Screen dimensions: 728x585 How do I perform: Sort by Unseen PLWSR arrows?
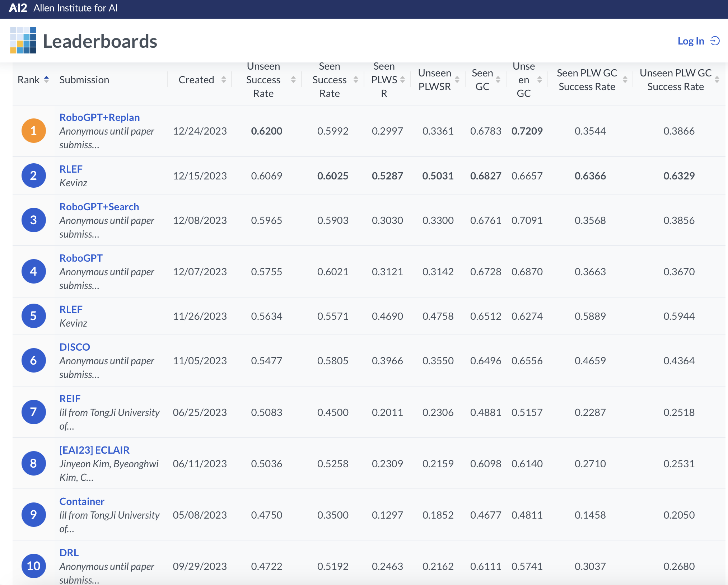coord(457,79)
